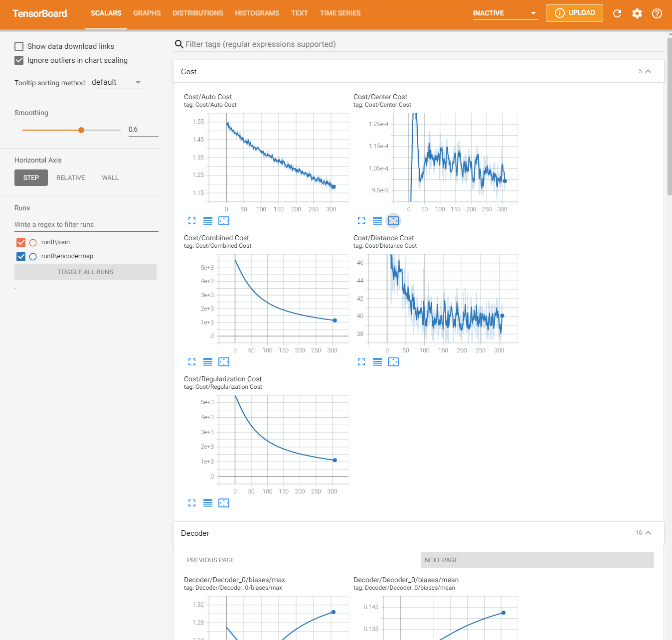Click the UPLOAD button
Image resolution: width=672 pixels, height=640 pixels.
tap(574, 13)
